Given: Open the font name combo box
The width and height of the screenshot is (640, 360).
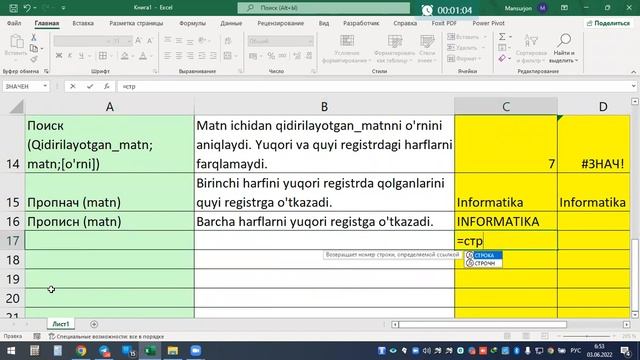Looking at the screenshot, I should (x=83, y=41).
